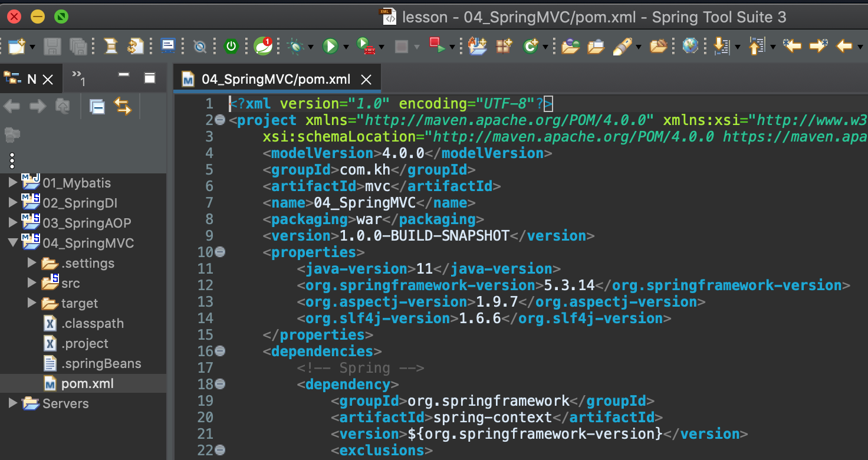Toggle the Skip All Breakpoints icon

[200, 47]
